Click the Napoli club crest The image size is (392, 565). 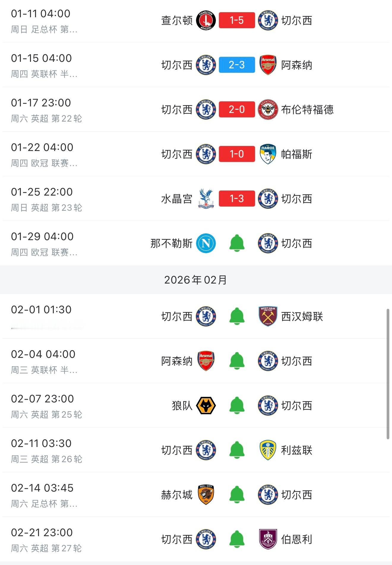(x=206, y=243)
